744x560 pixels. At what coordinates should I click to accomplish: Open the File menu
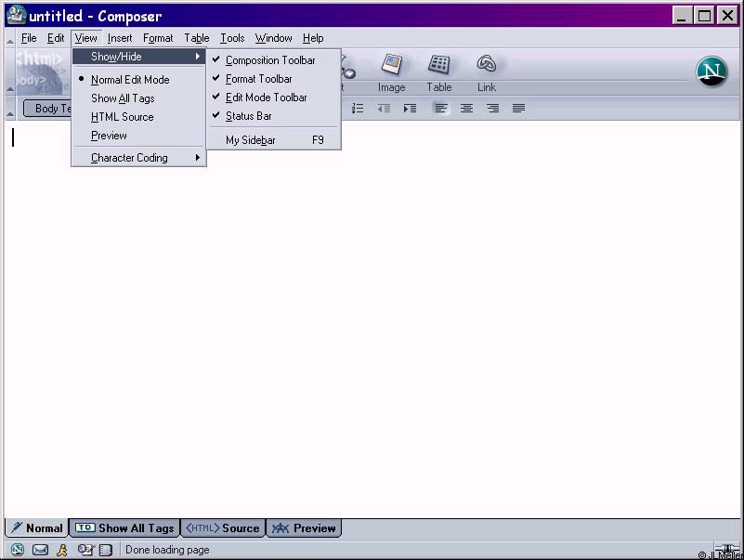(29, 38)
